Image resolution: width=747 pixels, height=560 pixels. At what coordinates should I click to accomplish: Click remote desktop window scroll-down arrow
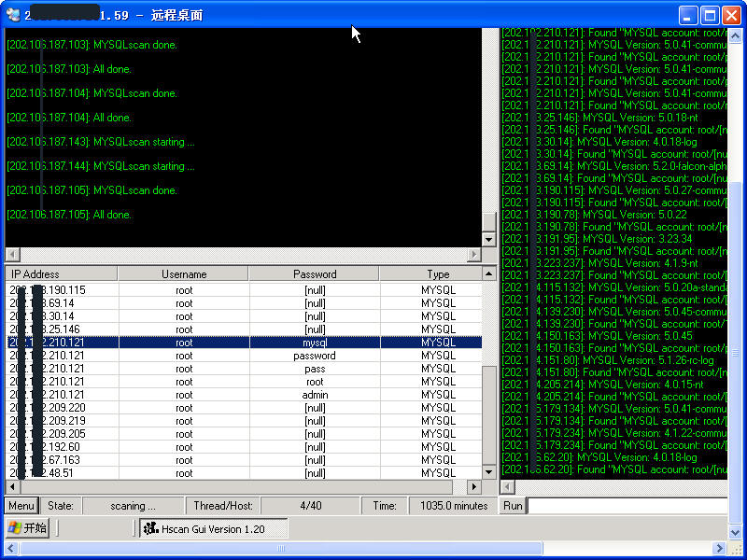coord(736,532)
